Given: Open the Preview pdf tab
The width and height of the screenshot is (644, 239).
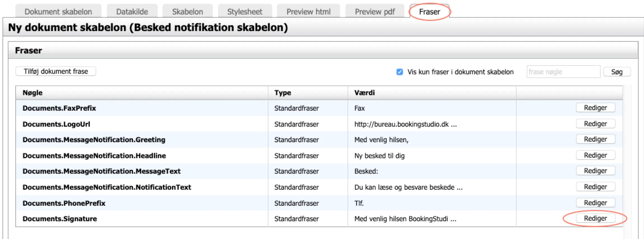Looking at the screenshot, I should (375, 11).
